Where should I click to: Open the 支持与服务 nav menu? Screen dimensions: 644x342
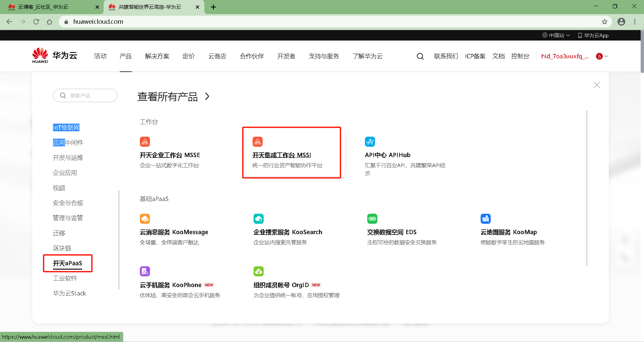[324, 56]
